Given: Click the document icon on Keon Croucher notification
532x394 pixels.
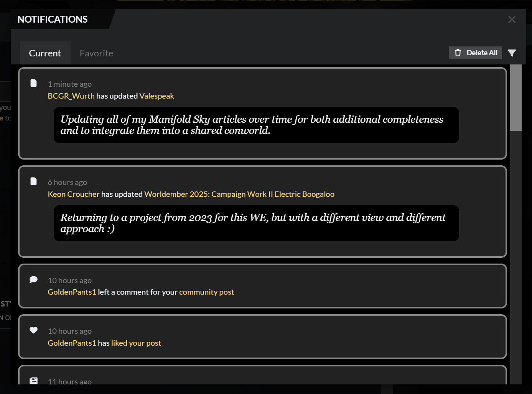Looking at the screenshot, I should pos(34,181).
